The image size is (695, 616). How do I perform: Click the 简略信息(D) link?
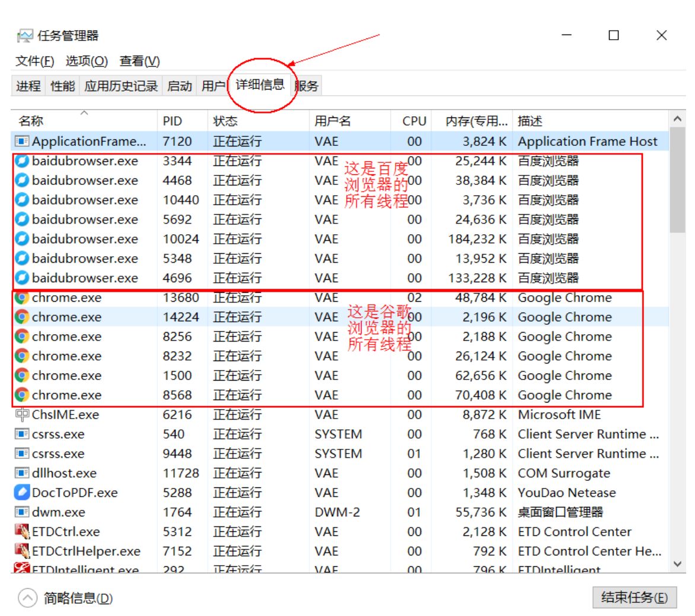[78, 598]
